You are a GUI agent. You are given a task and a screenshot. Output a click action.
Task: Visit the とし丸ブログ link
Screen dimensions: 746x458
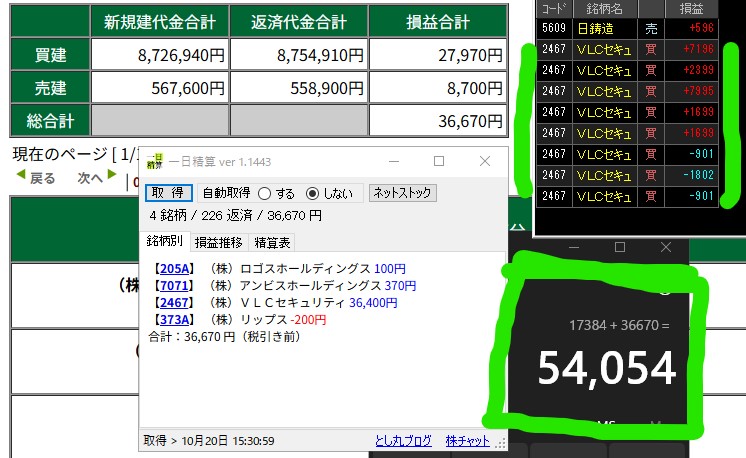coord(403,440)
